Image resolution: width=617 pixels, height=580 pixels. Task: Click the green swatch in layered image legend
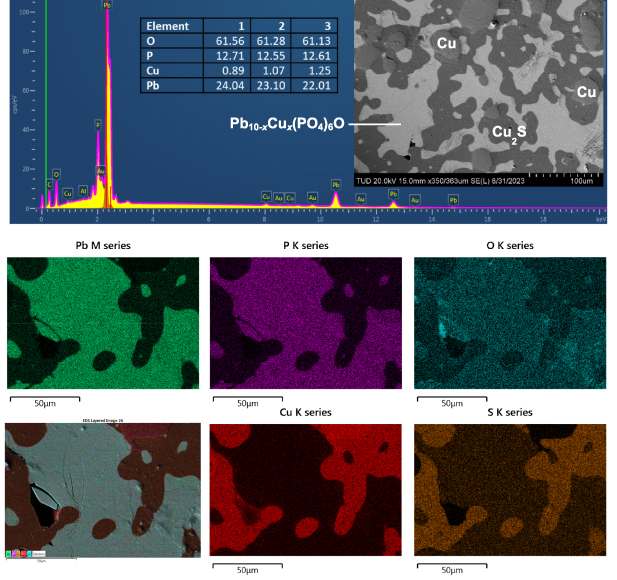(10, 553)
